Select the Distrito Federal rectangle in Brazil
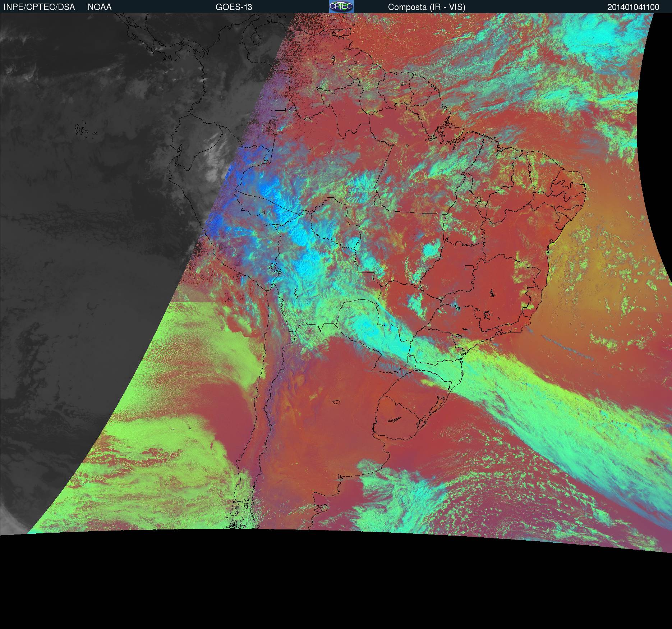 click(x=469, y=267)
